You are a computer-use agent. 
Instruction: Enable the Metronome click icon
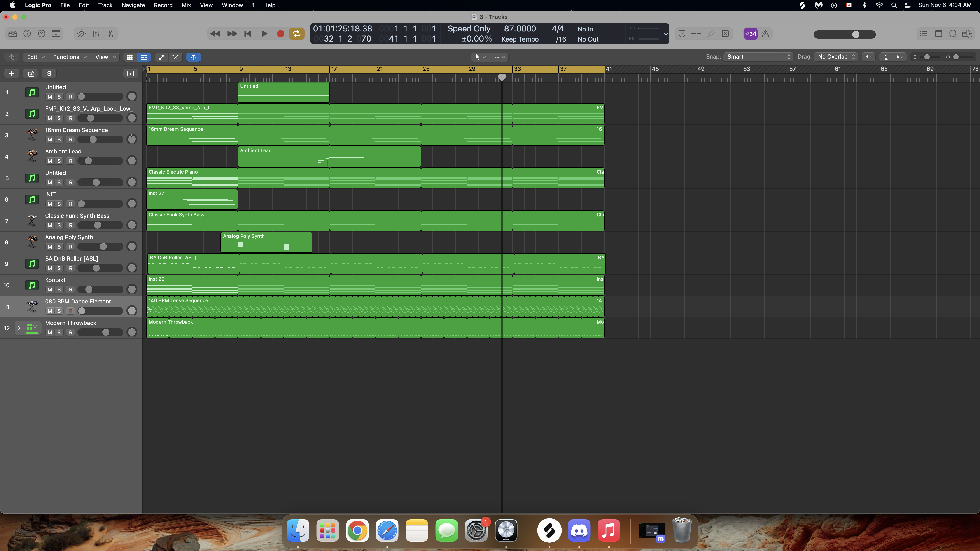click(x=765, y=34)
